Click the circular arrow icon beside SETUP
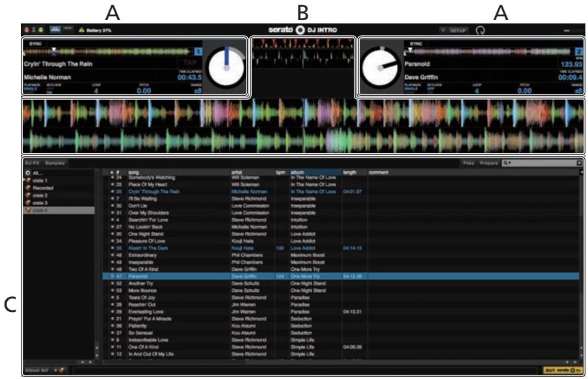 pyautogui.click(x=480, y=31)
